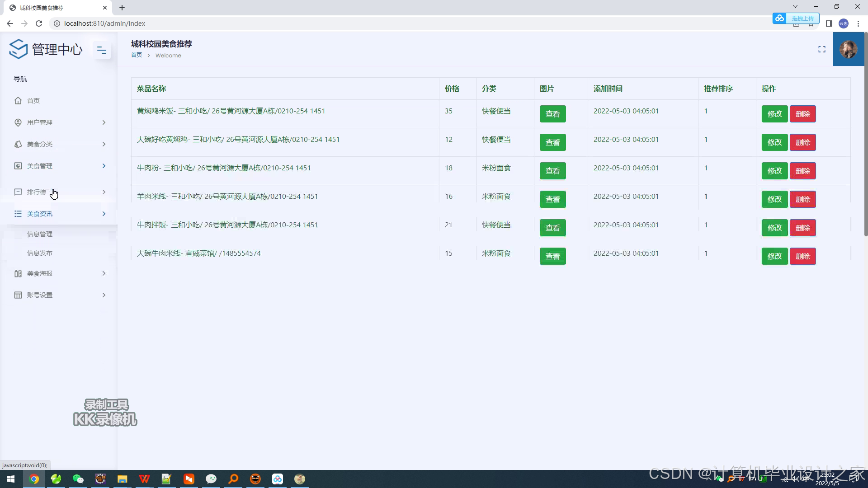
Task: Click 修改 for 牛肉粉 row
Action: click(774, 171)
